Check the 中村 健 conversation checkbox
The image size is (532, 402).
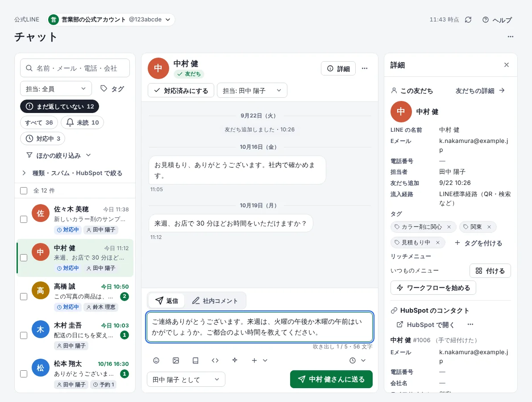[x=24, y=258]
